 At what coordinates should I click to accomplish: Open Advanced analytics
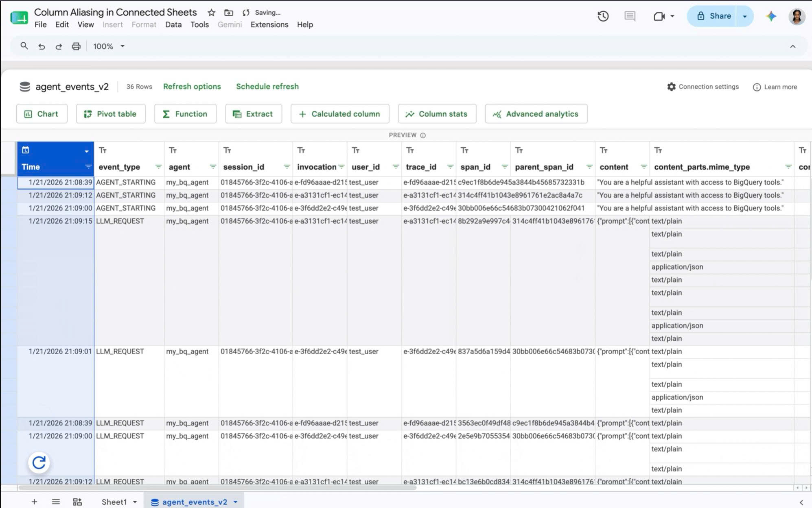536,114
